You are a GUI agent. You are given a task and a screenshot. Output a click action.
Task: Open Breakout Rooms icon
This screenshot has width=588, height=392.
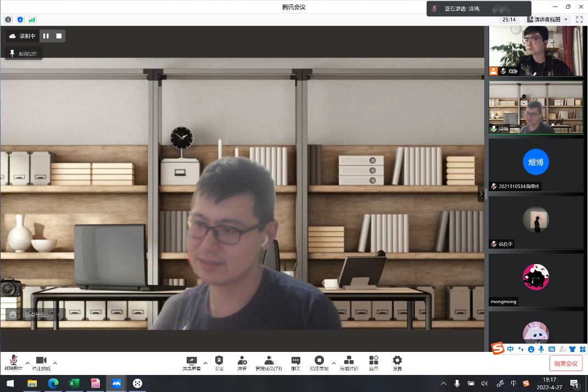point(348,361)
